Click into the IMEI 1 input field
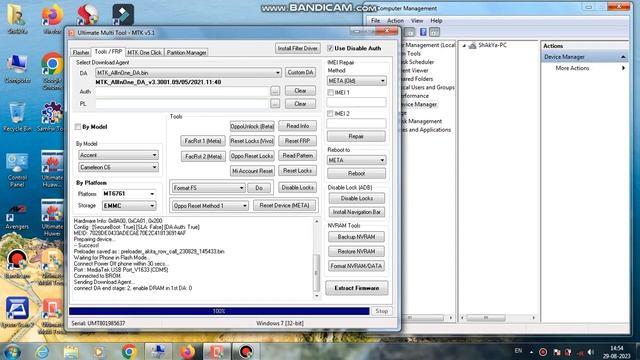 [x=356, y=102]
